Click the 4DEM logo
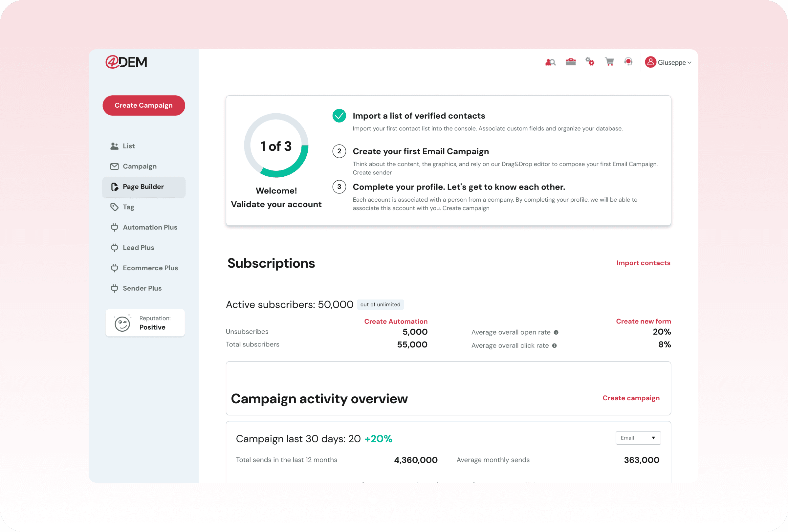 point(126,62)
